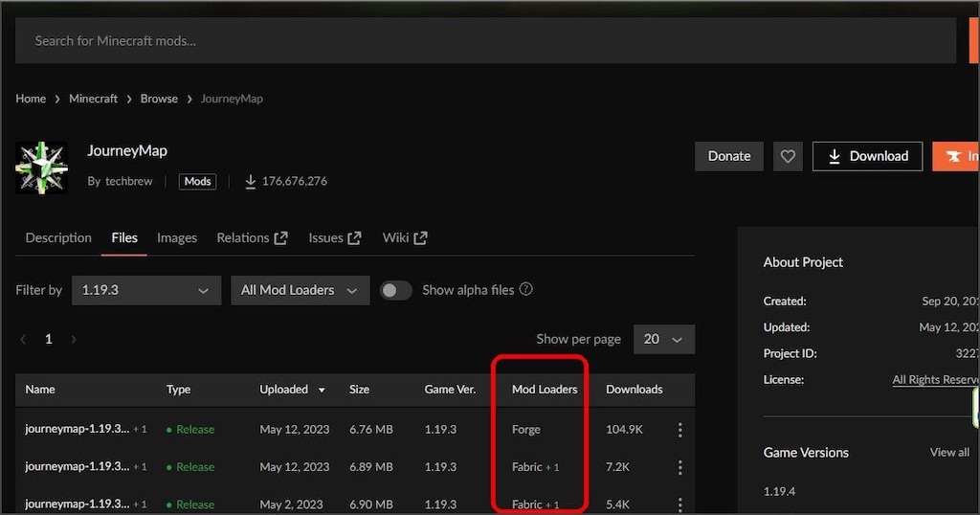The width and height of the screenshot is (980, 515).
Task: Sort by the Uploaded column header
Action: (283, 390)
